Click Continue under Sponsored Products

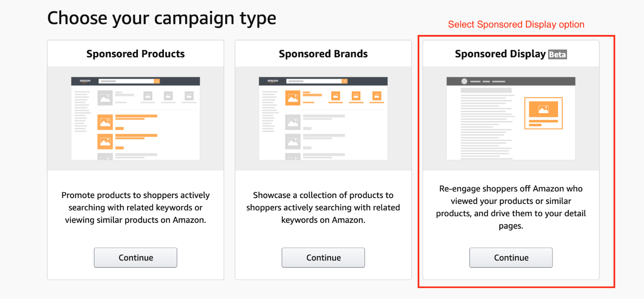click(136, 258)
